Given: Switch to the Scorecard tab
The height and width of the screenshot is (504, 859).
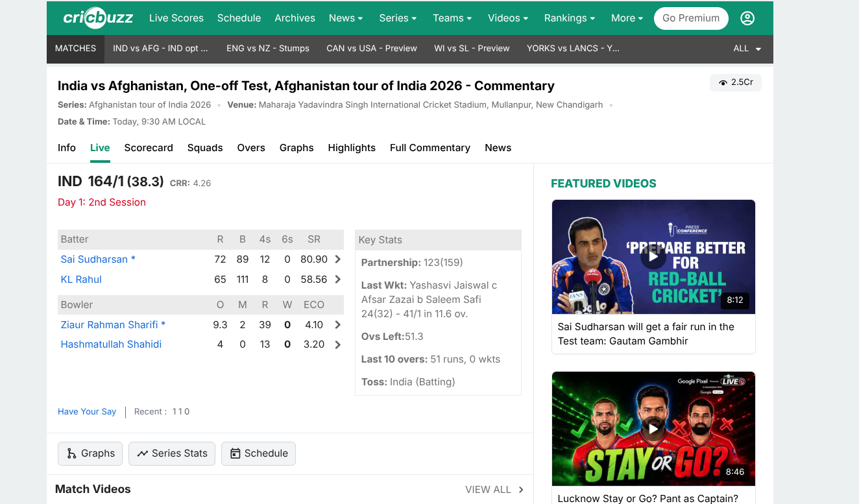Looking at the screenshot, I should tap(149, 148).
